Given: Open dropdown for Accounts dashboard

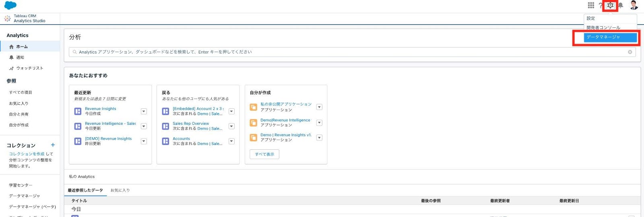Looking at the screenshot, I should coord(231,141).
